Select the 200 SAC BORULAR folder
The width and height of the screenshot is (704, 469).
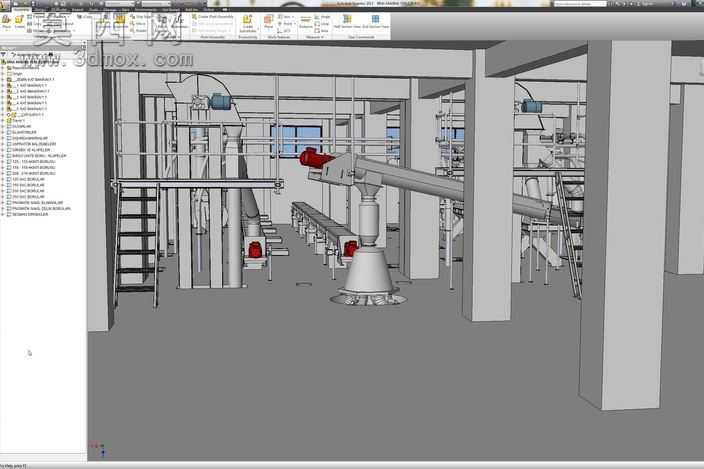pyautogui.click(x=26, y=191)
